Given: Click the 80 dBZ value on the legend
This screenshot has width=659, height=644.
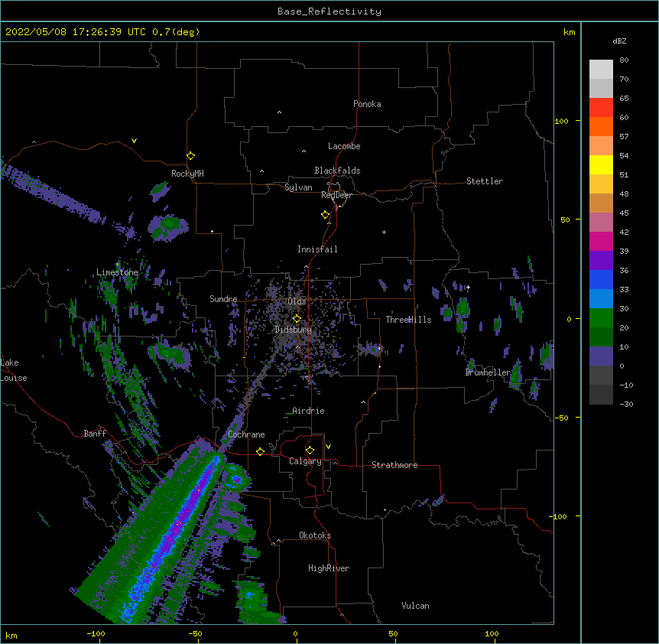Looking at the screenshot, I should (624, 60).
